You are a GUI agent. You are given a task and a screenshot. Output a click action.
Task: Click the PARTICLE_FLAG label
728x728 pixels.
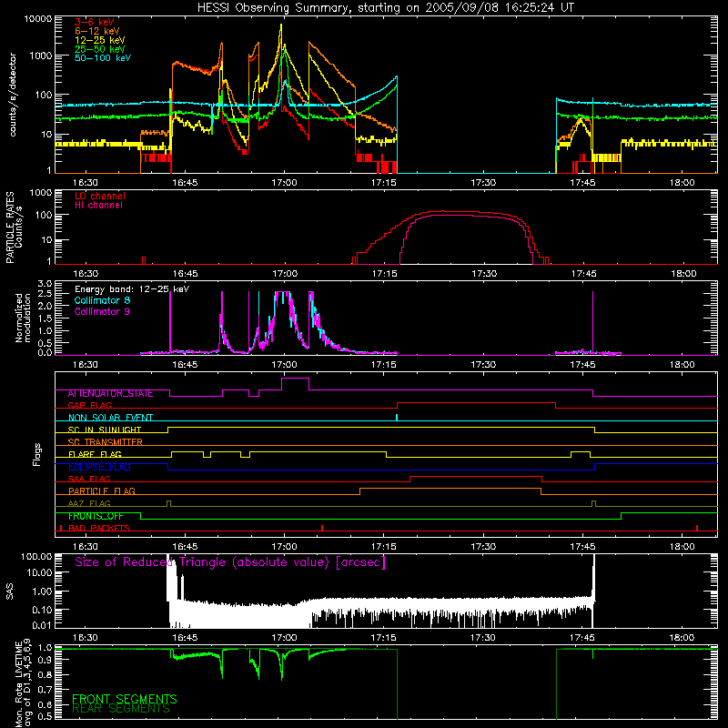point(102,490)
